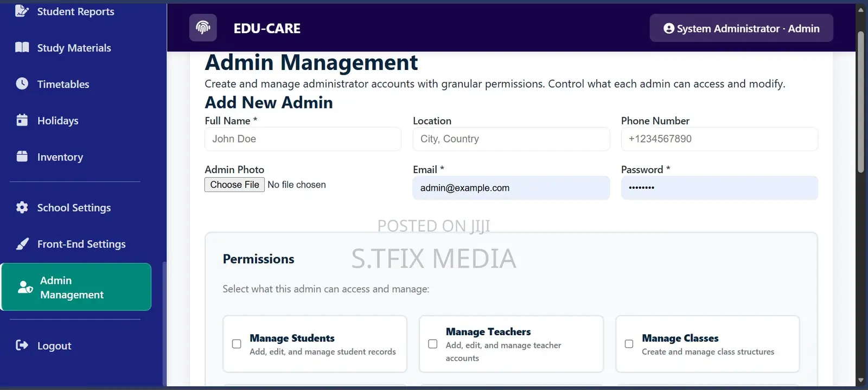Click the Admin Photo label
The height and width of the screenshot is (390, 868).
[234, 169]
